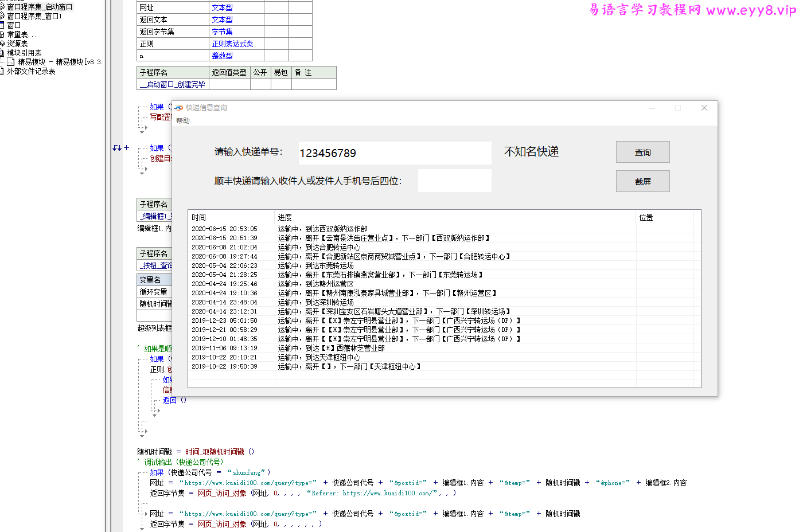799x532 pixels.
Task: Click the 返回值类型 table header
Action: [x=229, y=72]
